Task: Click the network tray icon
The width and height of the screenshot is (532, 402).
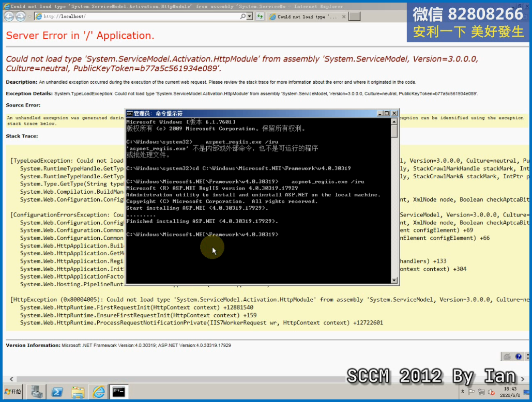Action: (x=481, y=392)
